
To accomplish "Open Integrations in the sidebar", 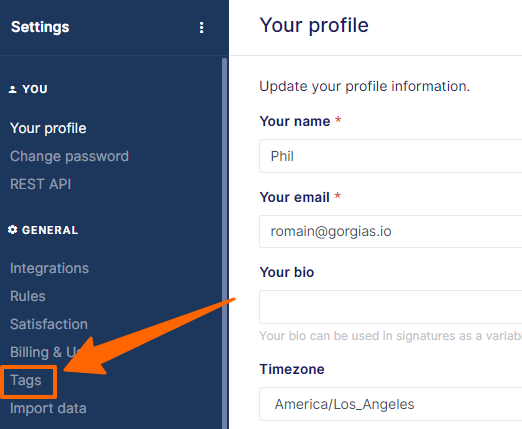I will 49,268.
